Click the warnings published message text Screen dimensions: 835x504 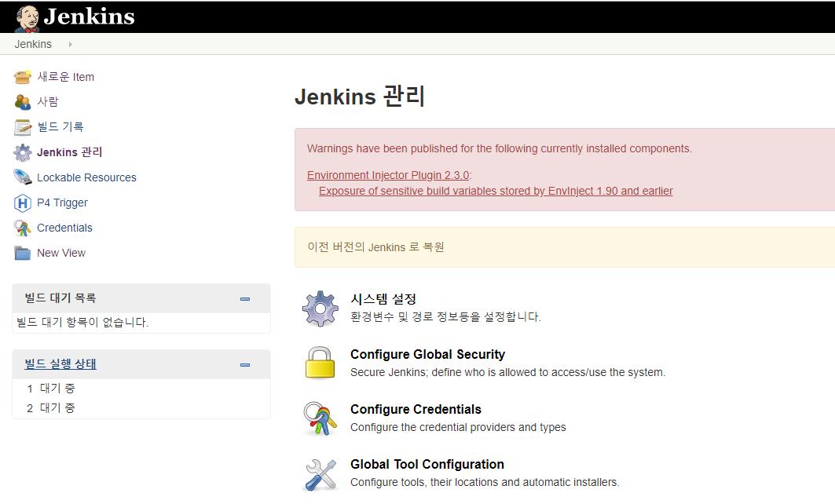pyautogui.click(x=500, y=148)
